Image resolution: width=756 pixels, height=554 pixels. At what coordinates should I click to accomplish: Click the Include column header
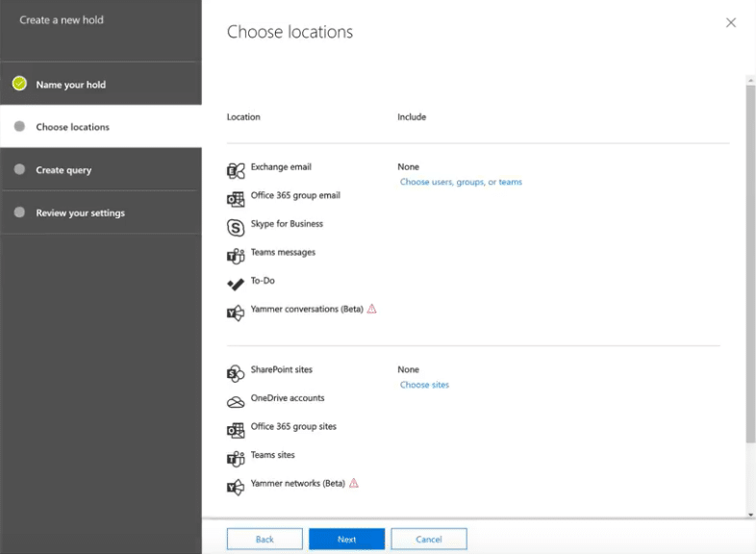pos(412,116)
